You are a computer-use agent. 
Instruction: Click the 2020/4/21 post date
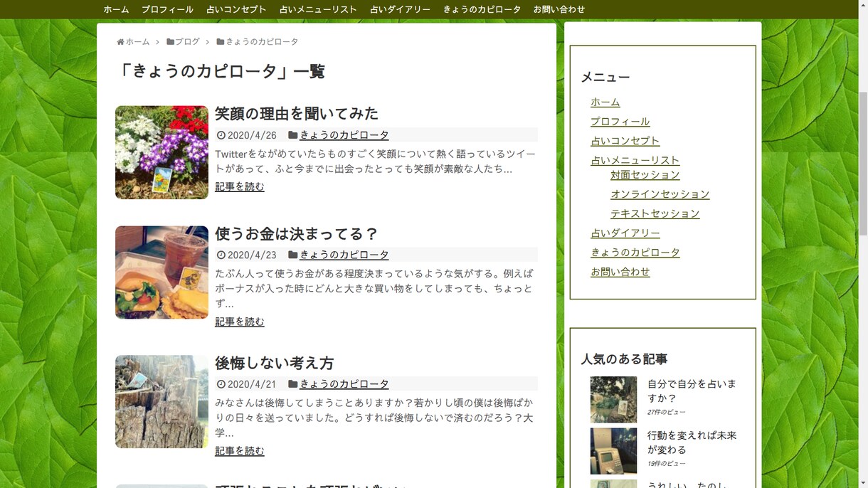pyautogui.click(x=252, y=384)
